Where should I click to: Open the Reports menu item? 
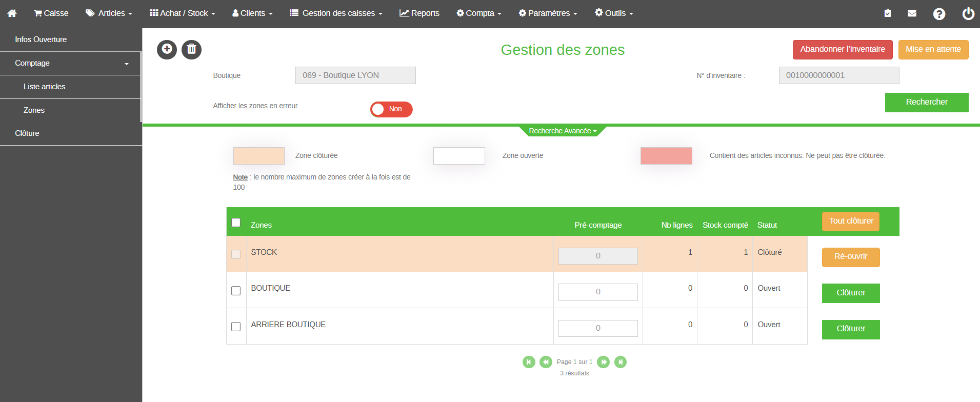pyautogui.click(x=419, y=13)
